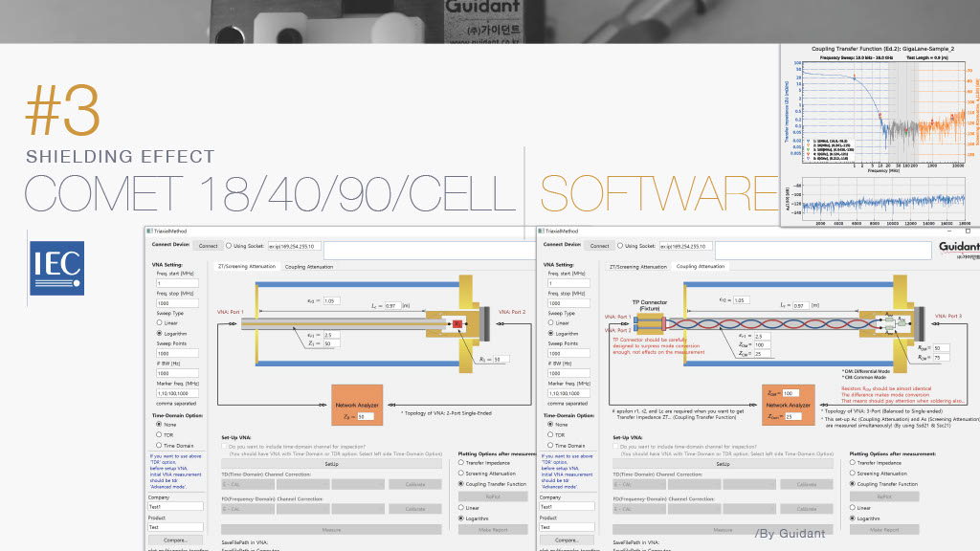The image size is (980, 551).
Task: Focus Company field in left window
Action: click(175, 507)
